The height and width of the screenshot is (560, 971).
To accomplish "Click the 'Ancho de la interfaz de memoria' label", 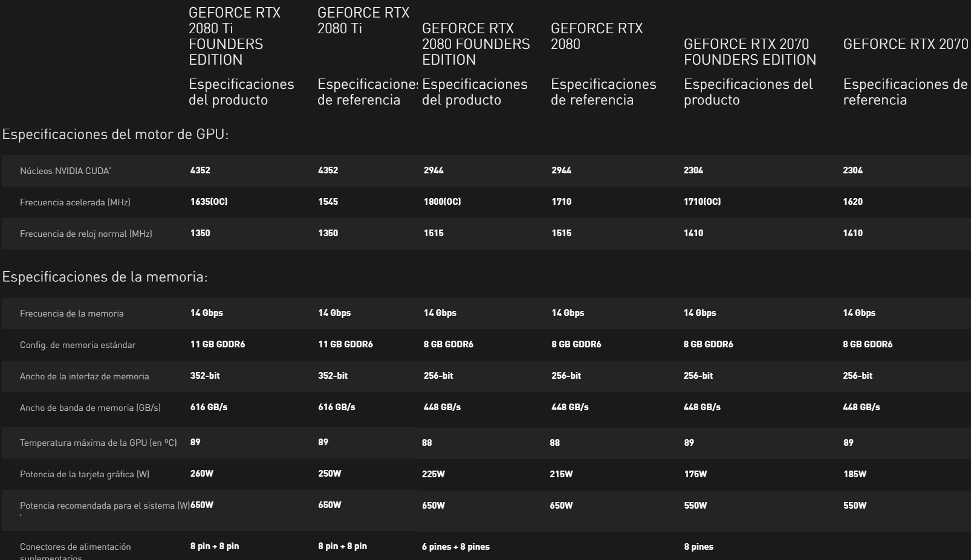I will (84, 376).
